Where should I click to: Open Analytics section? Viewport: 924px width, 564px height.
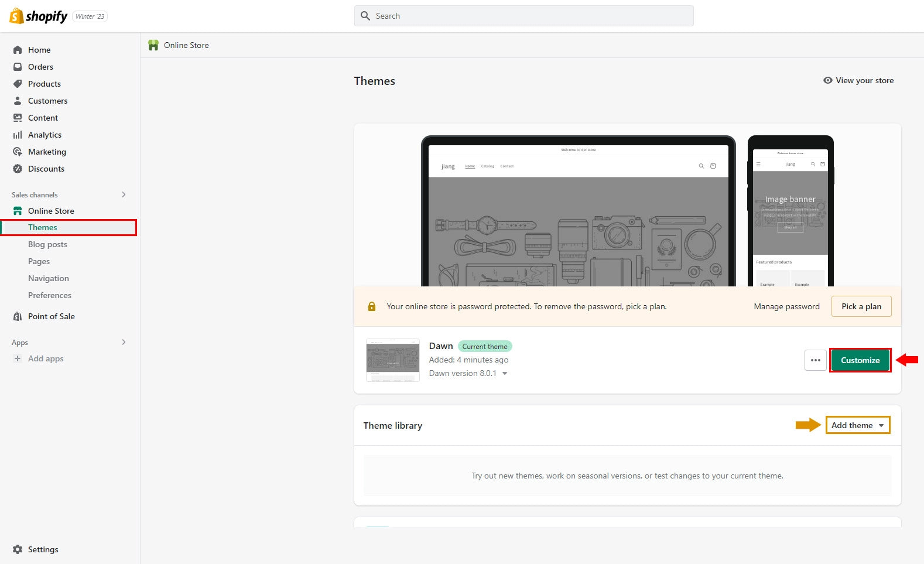coord(45,135)
